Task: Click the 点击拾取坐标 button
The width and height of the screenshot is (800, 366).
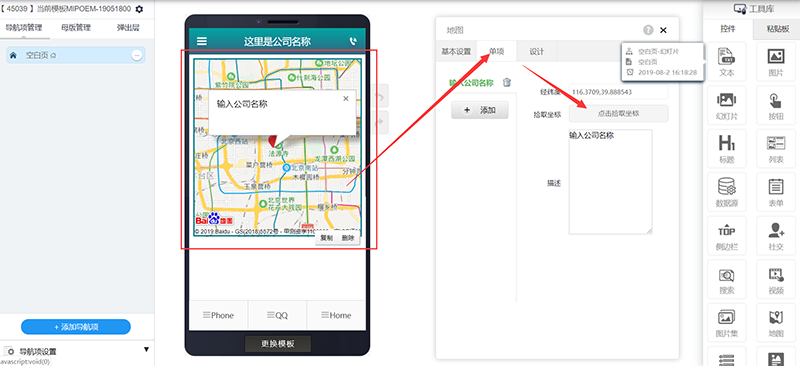Action: click(618, 114)
